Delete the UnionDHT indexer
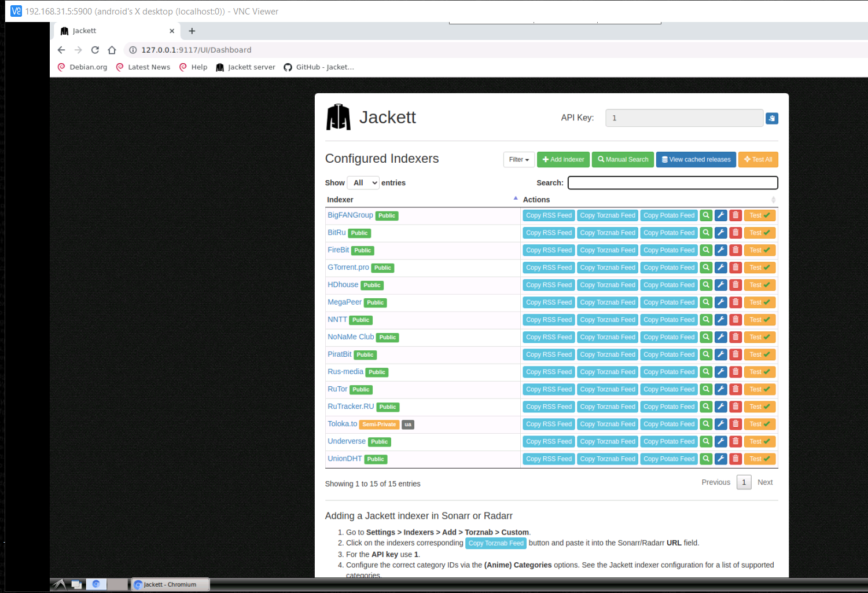The image size is (868, 593). tap(735, 459)
